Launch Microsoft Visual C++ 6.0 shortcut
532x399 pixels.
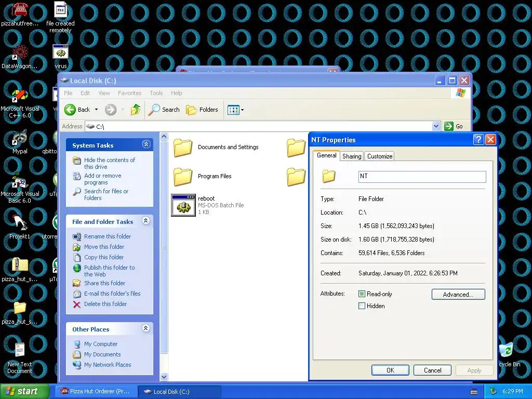(x=20, y=103)
